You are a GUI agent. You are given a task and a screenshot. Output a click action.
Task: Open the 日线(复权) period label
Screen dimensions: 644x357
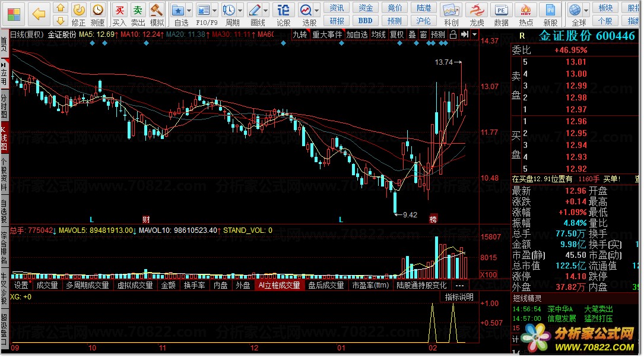27,34
